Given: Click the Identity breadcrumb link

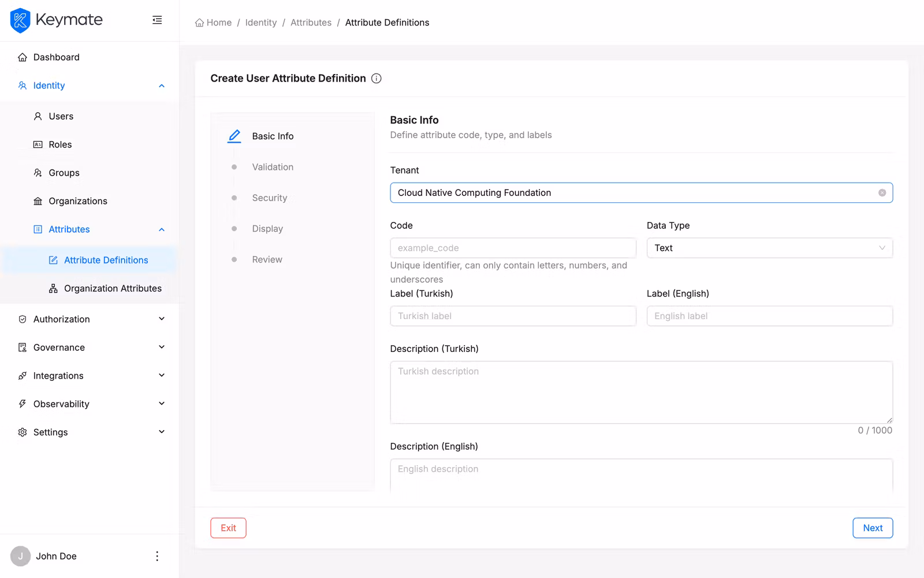Looking at the screenshot, I should (260, 22).
